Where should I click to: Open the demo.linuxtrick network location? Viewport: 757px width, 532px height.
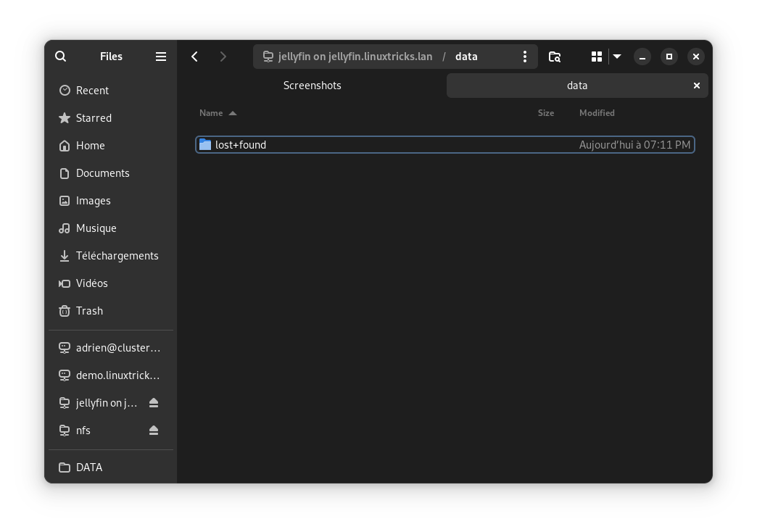111,375
